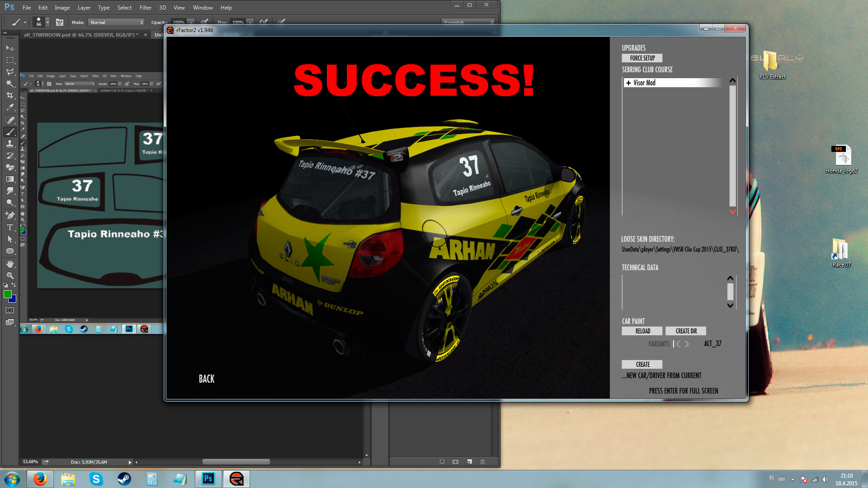Open the Layer menu
The image size is (868, 488).
pos(84,8)
